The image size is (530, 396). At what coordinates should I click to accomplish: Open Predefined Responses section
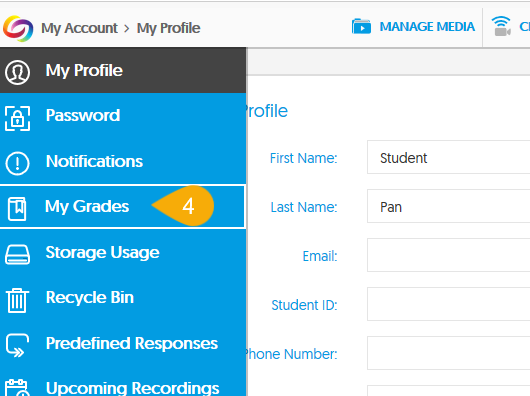(123, 343)
